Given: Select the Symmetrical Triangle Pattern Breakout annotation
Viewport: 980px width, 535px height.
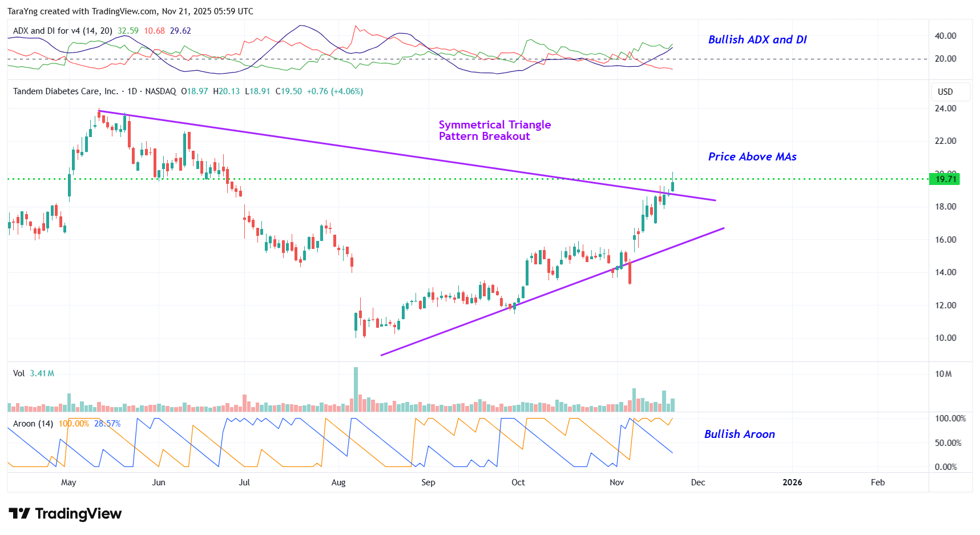Looking at the screenshot, I should [494, 130].
